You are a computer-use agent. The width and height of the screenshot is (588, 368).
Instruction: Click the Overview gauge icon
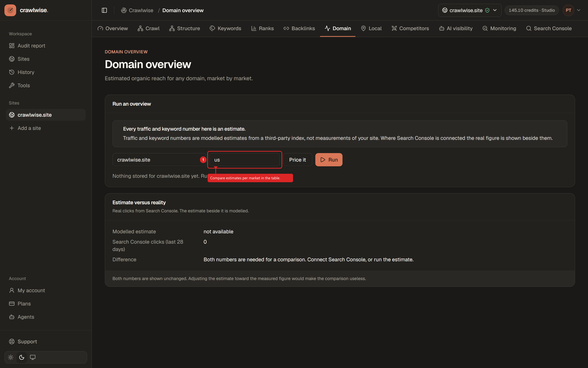click(x=100, y=29)
